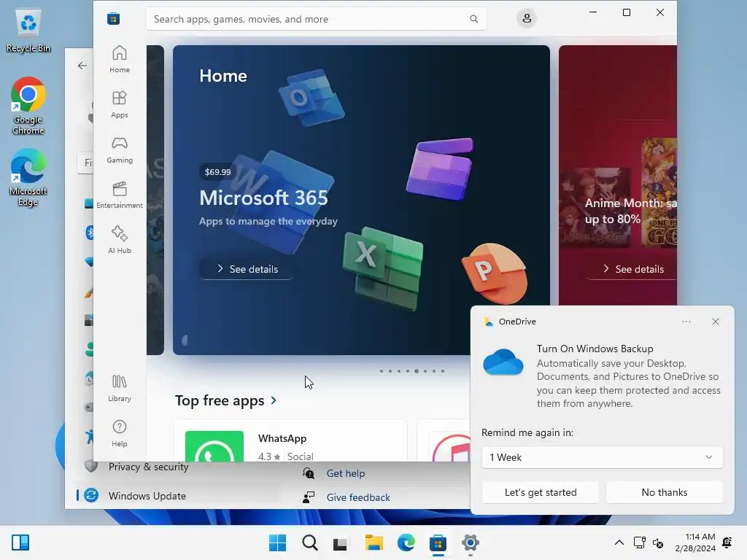Open Help in Store sidebar
This screenshot has width=747, height=560.
119,433
